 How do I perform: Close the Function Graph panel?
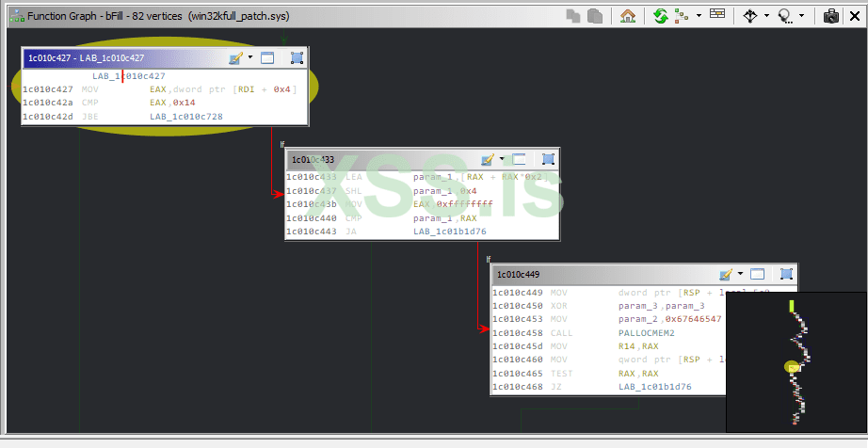tap(855, 16)
